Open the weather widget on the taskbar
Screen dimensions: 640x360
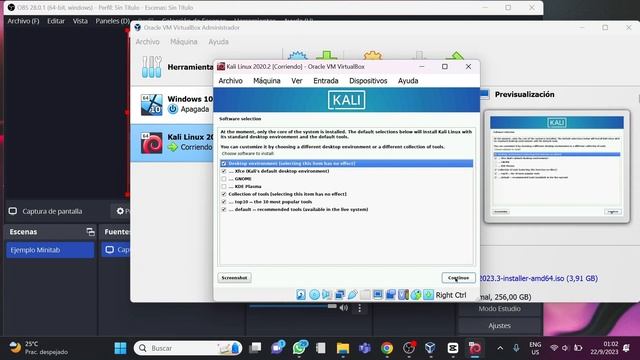click(x=39, y=348)
